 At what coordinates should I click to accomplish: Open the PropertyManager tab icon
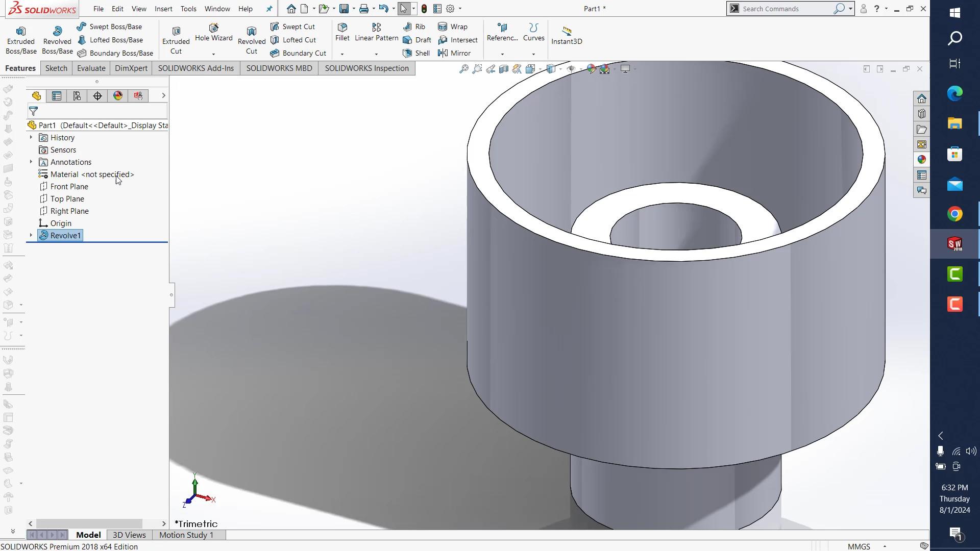coord(57,96)
